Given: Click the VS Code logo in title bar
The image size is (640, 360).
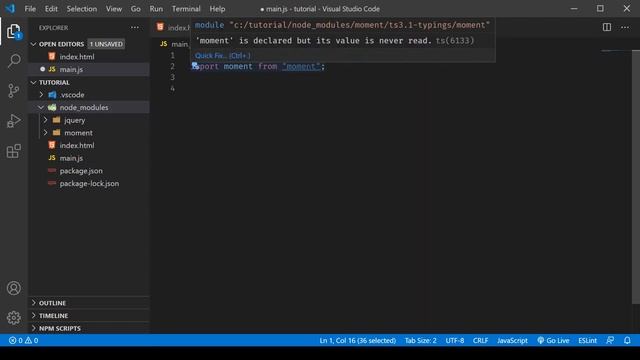Looking at the screenshot, I should [x=10, y=9].
